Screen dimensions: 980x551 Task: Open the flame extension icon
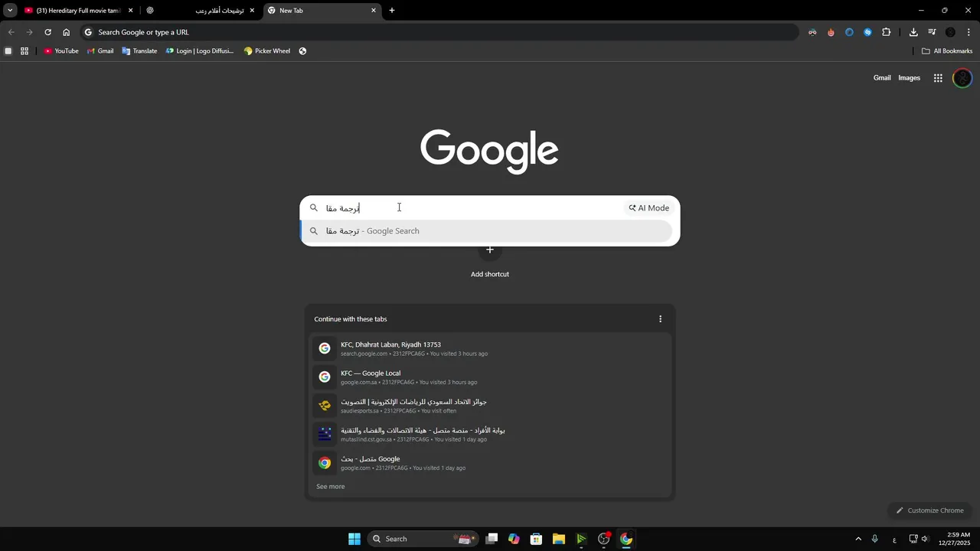[831, 32]
